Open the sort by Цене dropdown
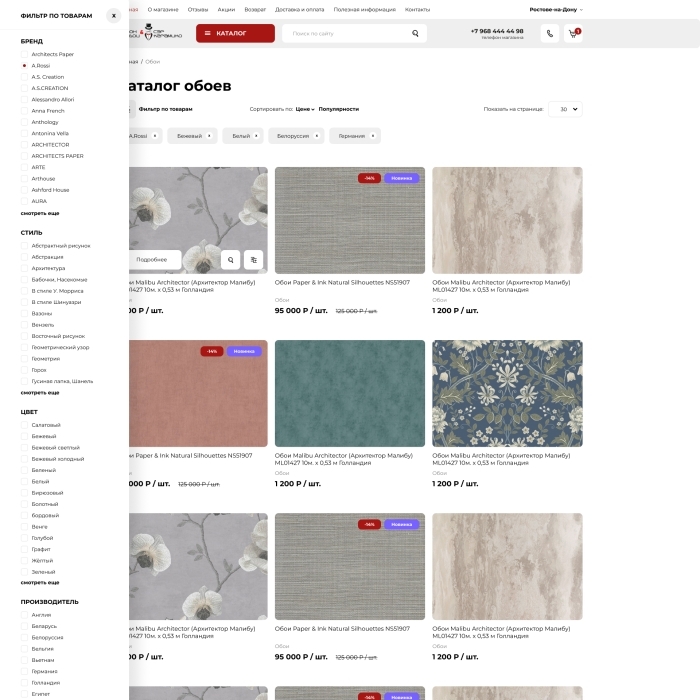The image size is (700, 700). pyautogui.click(x=305, y=109)
